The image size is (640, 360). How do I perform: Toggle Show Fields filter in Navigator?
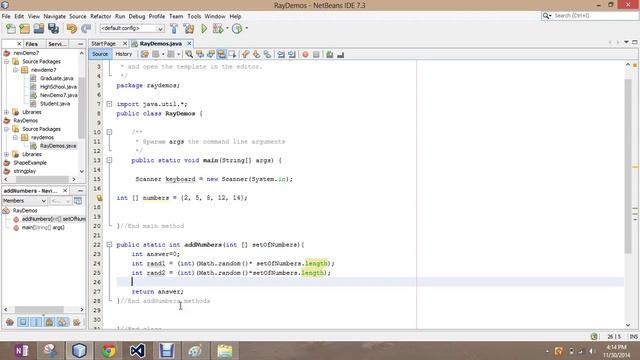pyautogui.click(x=23, y=322)
